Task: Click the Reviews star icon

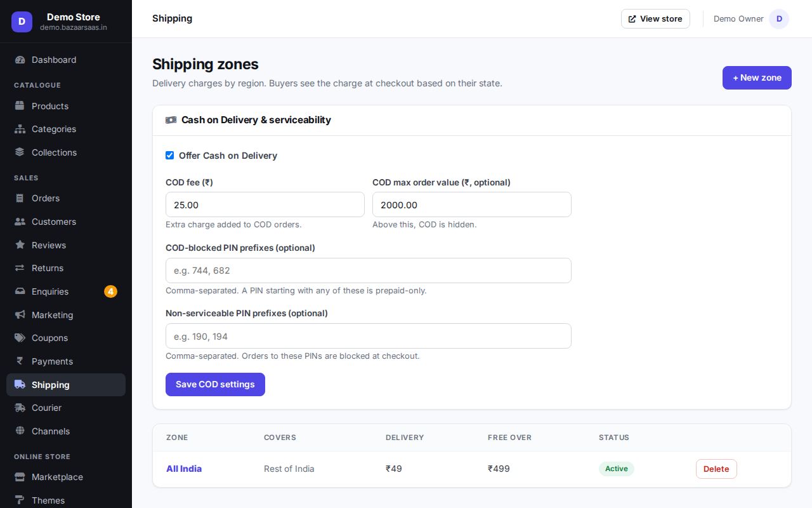Action: point(20,245)
